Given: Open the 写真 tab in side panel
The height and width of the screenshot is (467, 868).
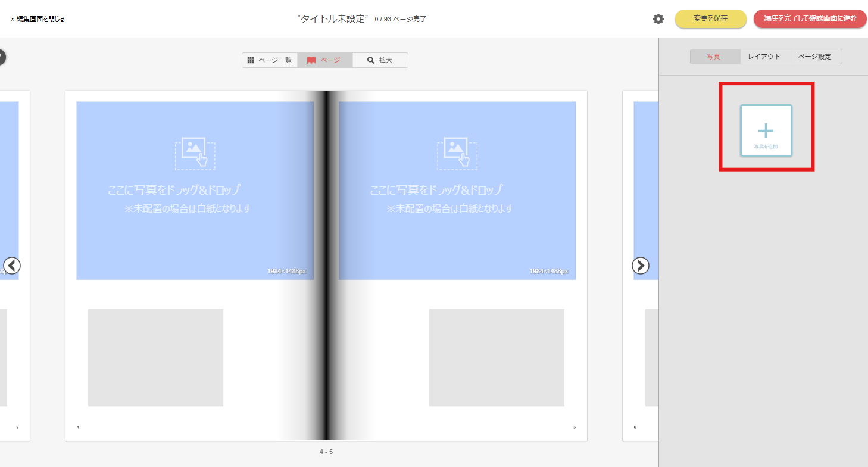Looking at the screenshot, I should [x=714, y=57].
